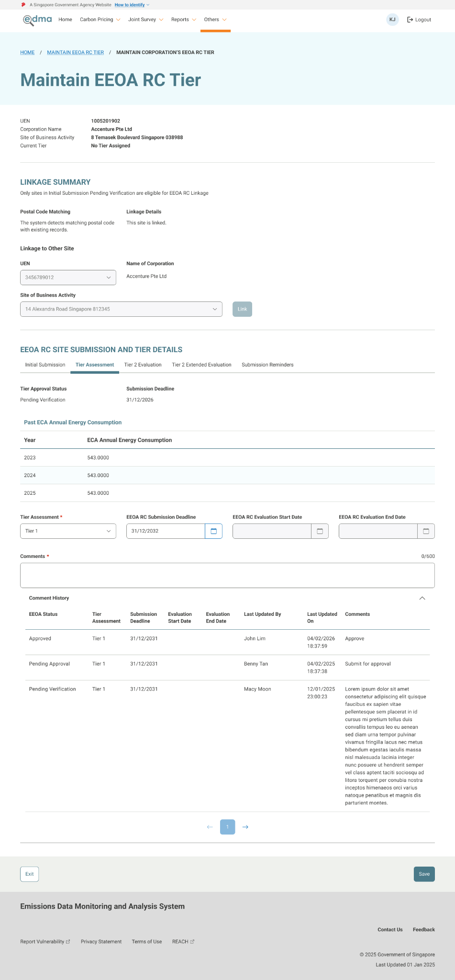Image resolution: width=455 pixels, height=980 pixels.
Task: Click UEN value 1005201902
Action: (105, 121)
